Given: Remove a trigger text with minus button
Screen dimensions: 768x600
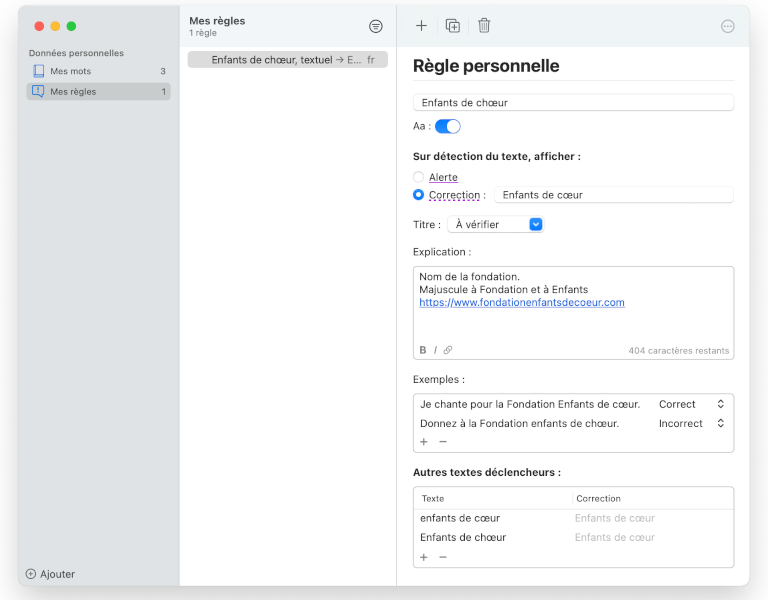Looking at the screenshot, I should (x=443, y=557).
